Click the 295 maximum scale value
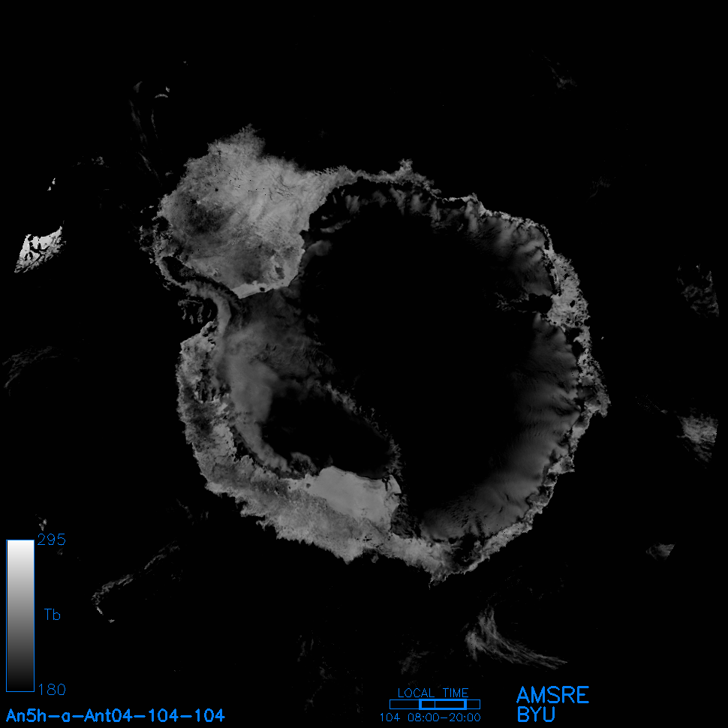 pyautogui.click(x=52, y=540)
